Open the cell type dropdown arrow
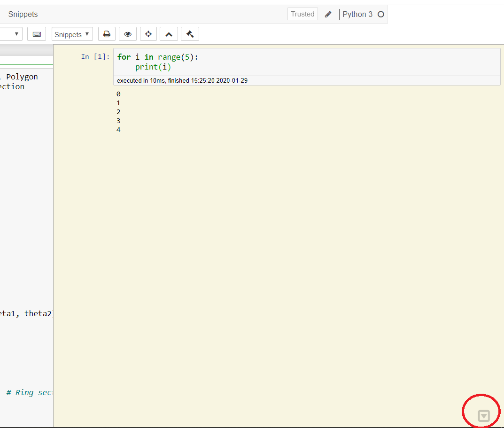This screenshot has height=428, width=504. (17, 34)
